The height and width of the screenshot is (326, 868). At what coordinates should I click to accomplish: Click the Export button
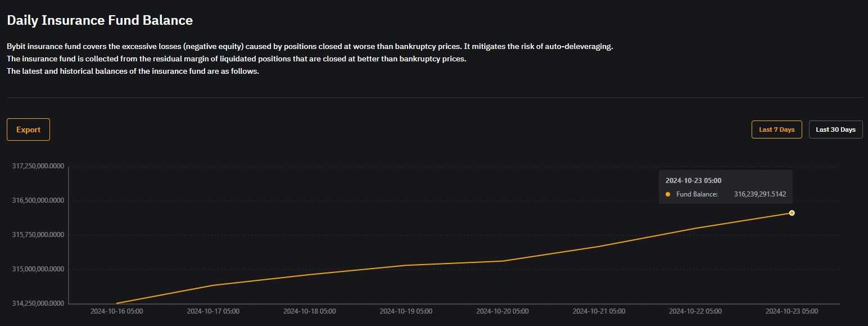tap(28, 129)
